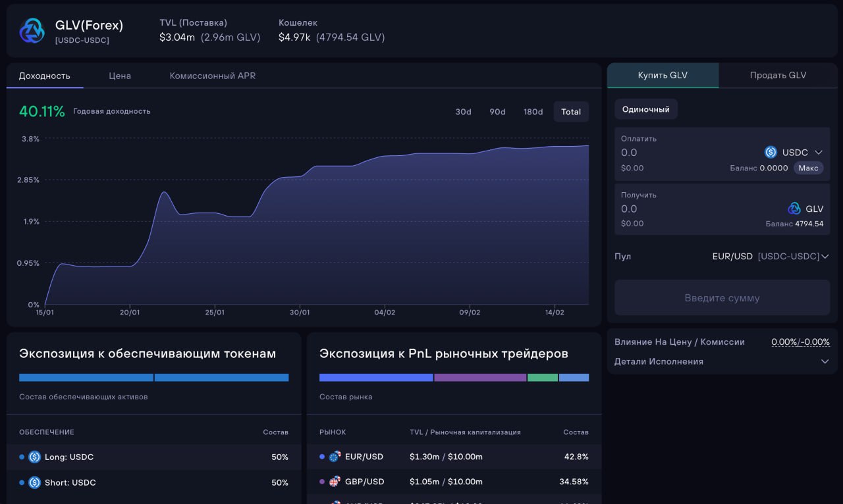843x504 pixels.
Task: Open the Комиссионный APR tab
Action: tap(212, 76)
